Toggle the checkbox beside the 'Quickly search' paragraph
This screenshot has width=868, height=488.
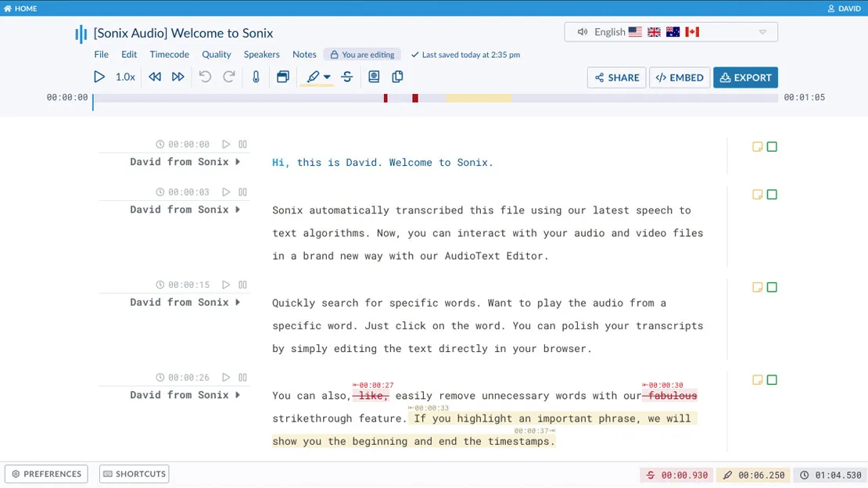(773, 287)
